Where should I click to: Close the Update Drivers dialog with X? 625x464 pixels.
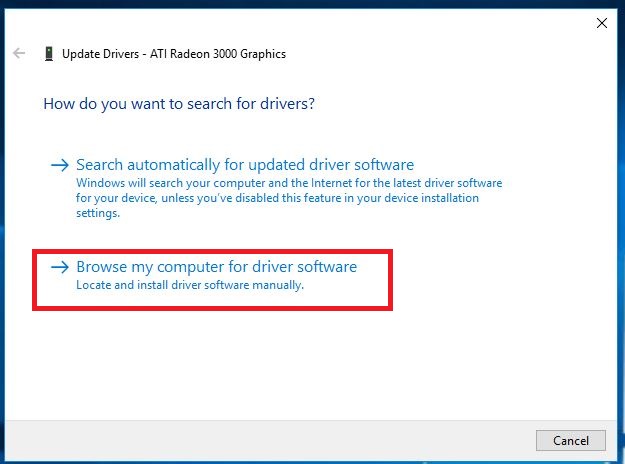pyautogui.click(x=601, y=22)
